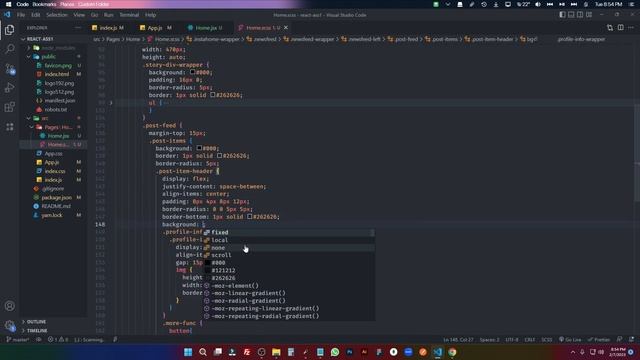The height and width of the screenshot is (360, 640).
Task: Change SCSS language mode in status bar
Action: tap(547, 340)
